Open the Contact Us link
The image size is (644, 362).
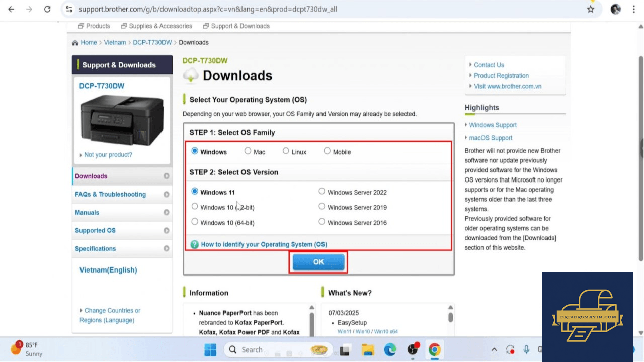point(489,65)
